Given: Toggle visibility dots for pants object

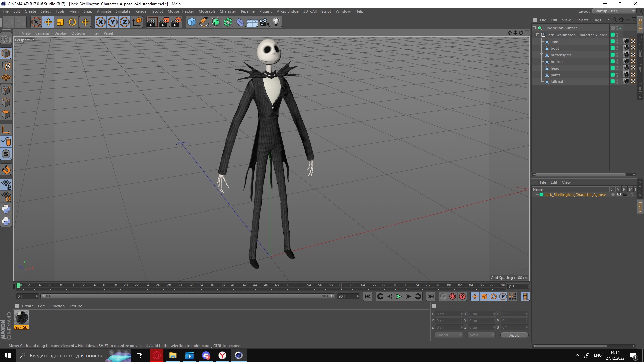Looking at the screenshot, I should point(617,75).
